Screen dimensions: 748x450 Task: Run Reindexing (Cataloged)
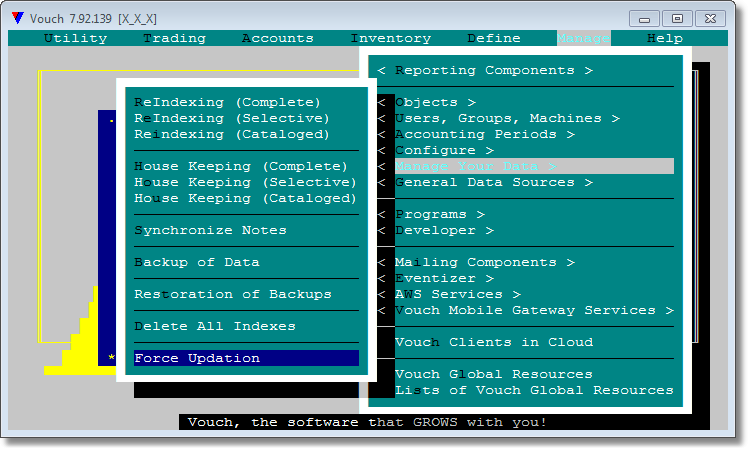click(232, 134)
